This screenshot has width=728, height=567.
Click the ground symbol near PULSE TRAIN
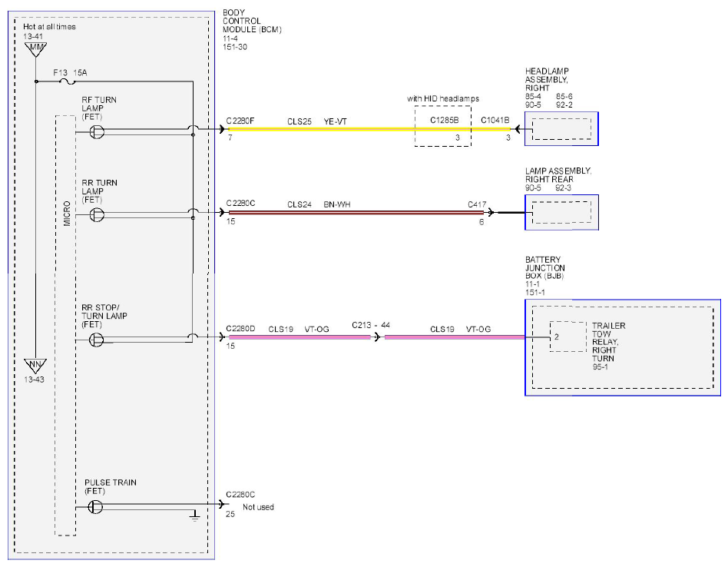pyautogui.click(x=194, y=516)
